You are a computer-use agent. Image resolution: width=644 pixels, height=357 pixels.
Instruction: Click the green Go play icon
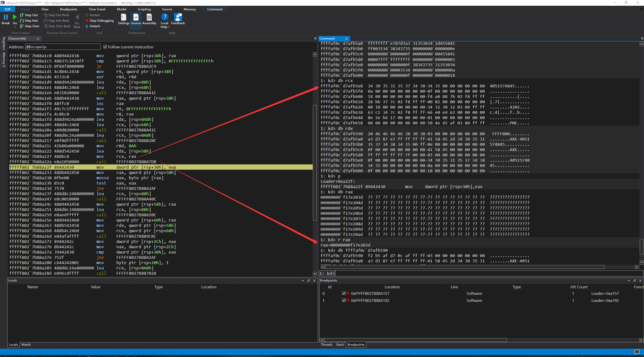point(15,17)
